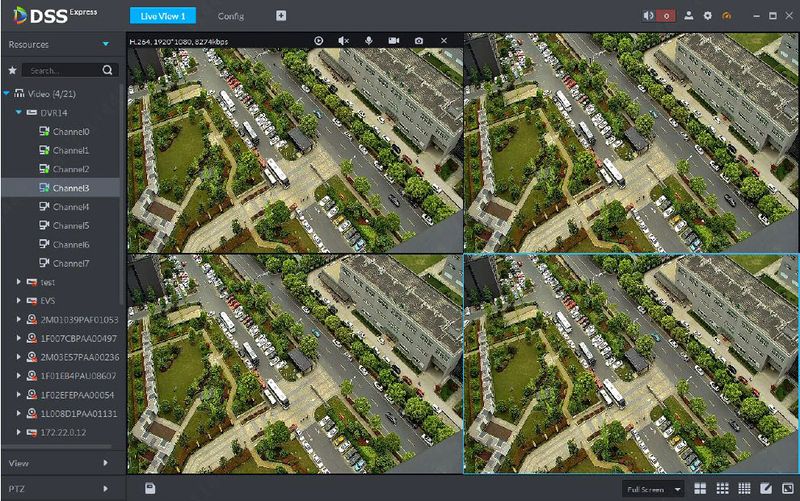Select Channel4 in device tree

tap(71, 207)
